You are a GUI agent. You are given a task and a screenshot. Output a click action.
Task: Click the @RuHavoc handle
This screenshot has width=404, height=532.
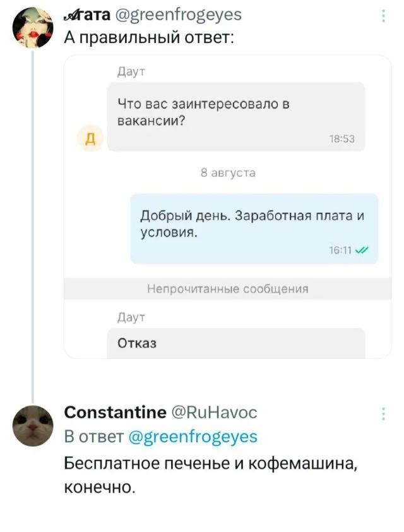pos(213,413)
